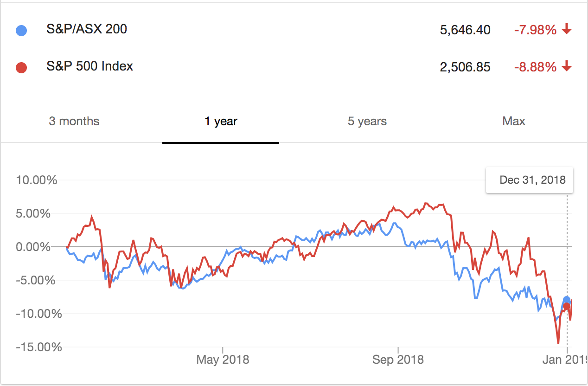Switch chart to Max range
This screenshot has height=386, width=588.
[x=514, y=122]
